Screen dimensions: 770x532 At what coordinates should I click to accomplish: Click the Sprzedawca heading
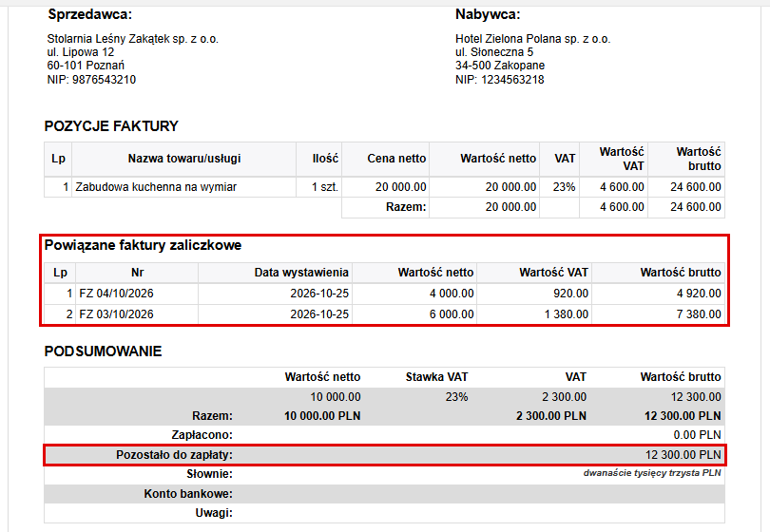[90, 14]
